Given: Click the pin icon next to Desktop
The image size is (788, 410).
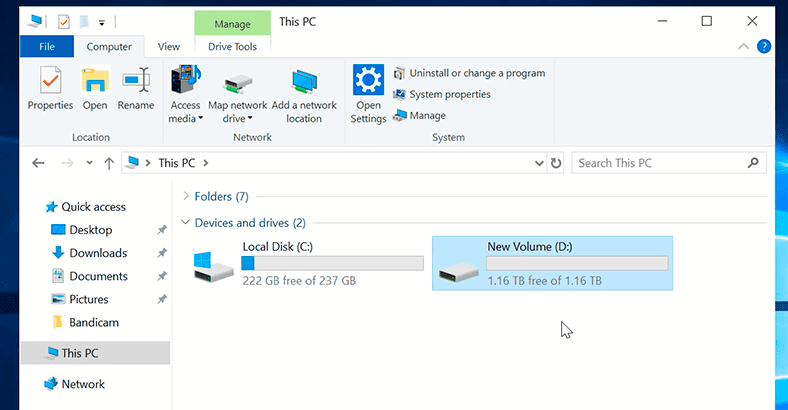Looking at the screenshot, I should coord(162,230).
